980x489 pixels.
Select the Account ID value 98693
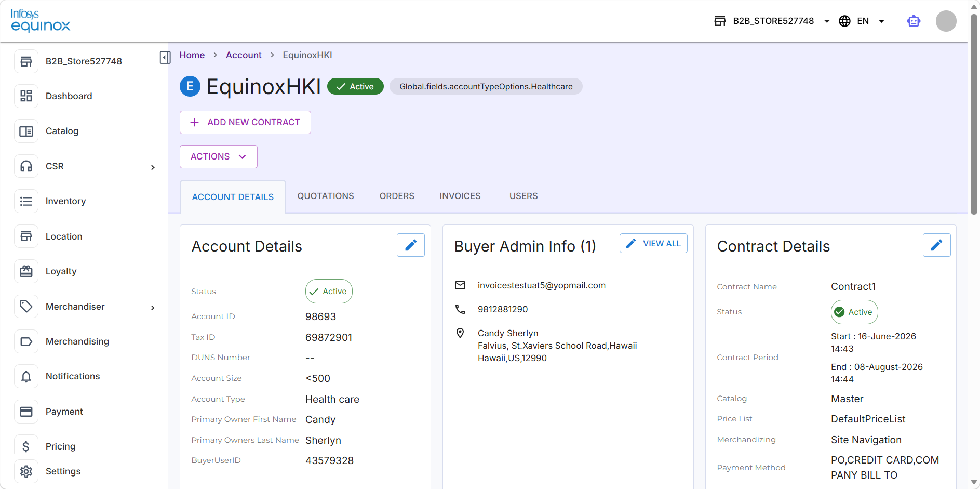pos(321,316)
